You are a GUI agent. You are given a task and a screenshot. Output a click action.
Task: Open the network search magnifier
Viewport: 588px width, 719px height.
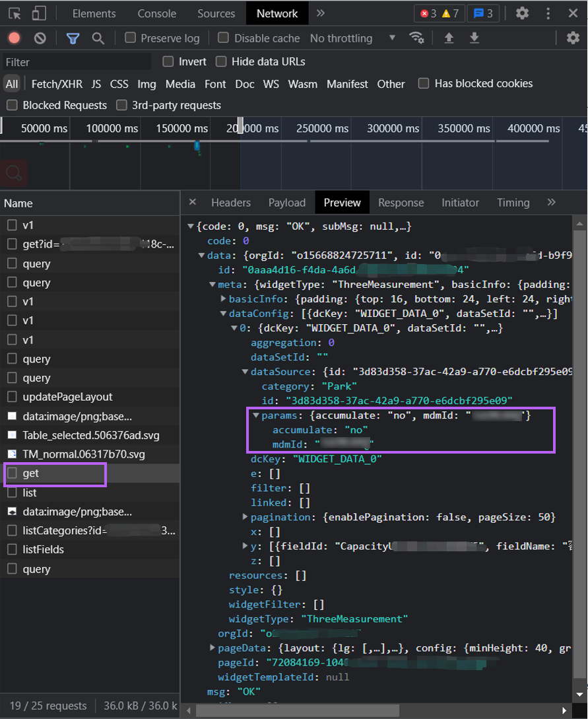(98, 38)
